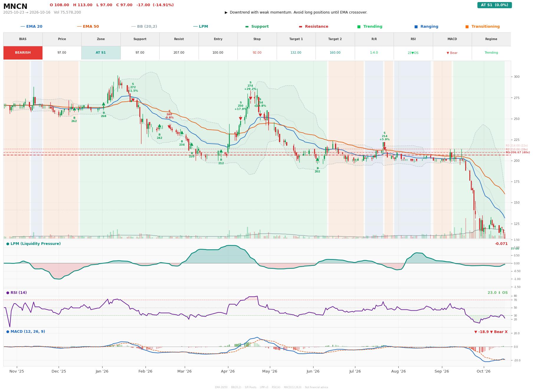
Task: Click the blue dot beside MACD (12, 26, 9)
Action: (x=8, y=332)
